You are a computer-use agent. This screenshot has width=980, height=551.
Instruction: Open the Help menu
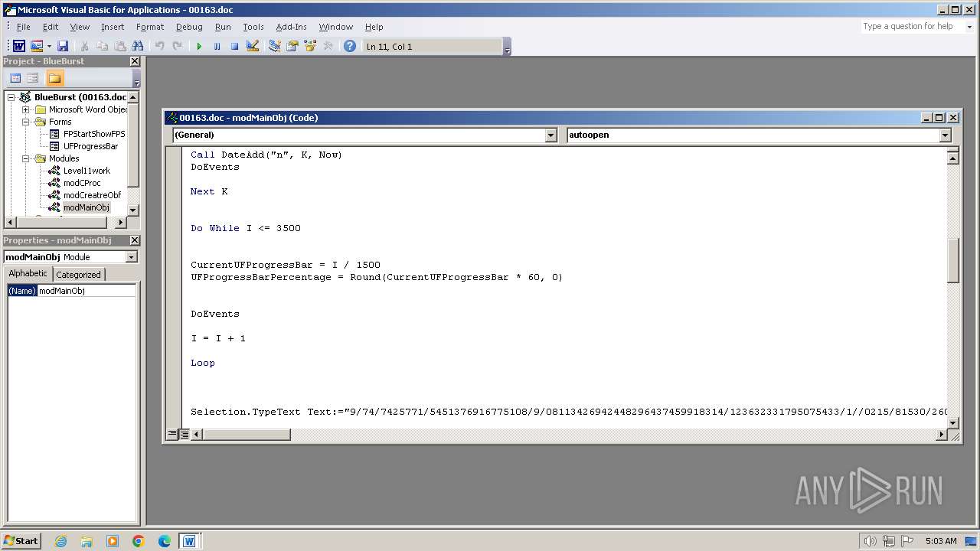[374, 27]
